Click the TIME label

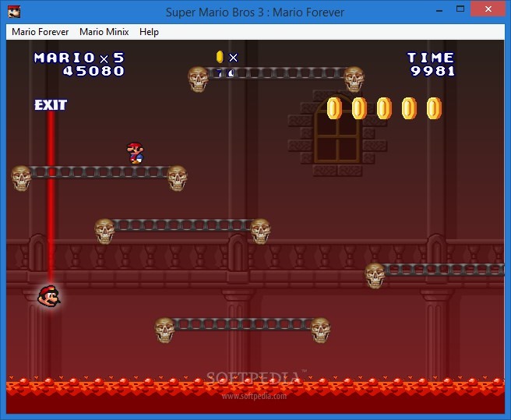(431, 58)
